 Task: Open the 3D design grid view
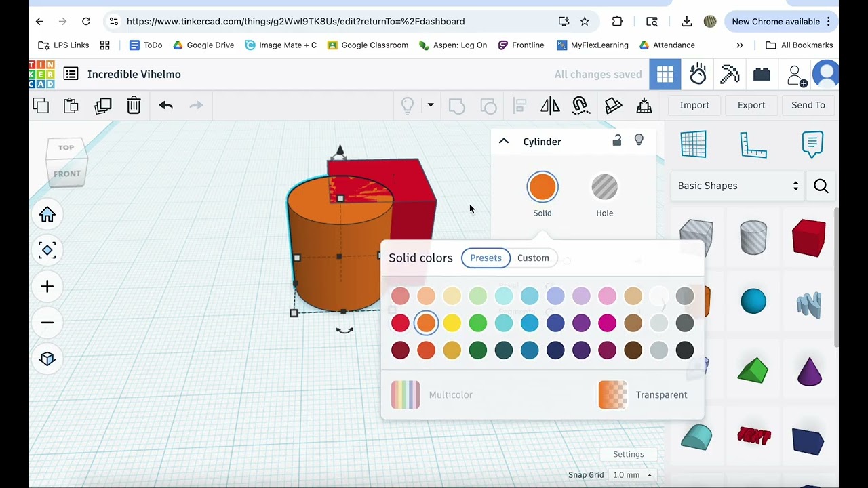tap(665, 75)
